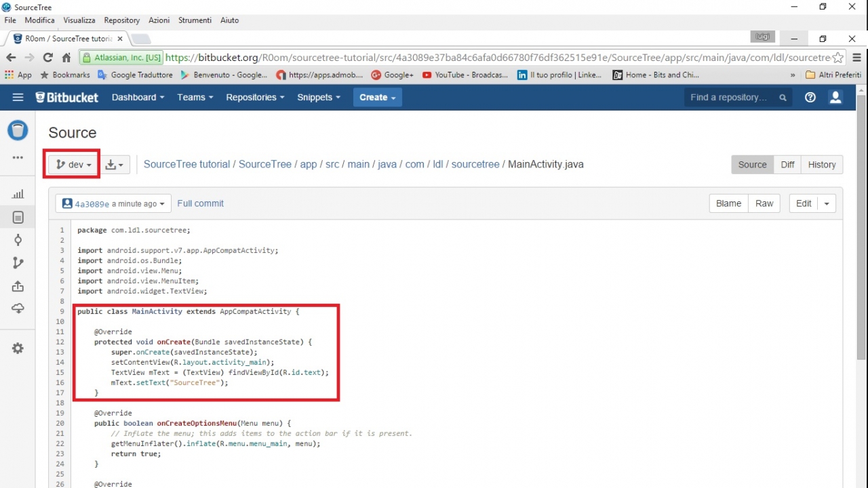The width and height of the screenshot is (868, 488).
Task: Click the Edit button
Action: [x=804, y=203]
